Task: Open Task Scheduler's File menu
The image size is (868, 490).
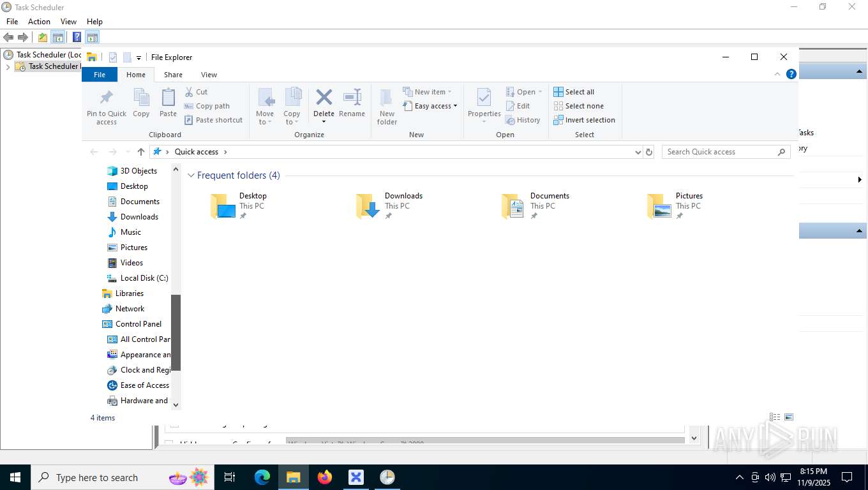Action: pos(12,21)
